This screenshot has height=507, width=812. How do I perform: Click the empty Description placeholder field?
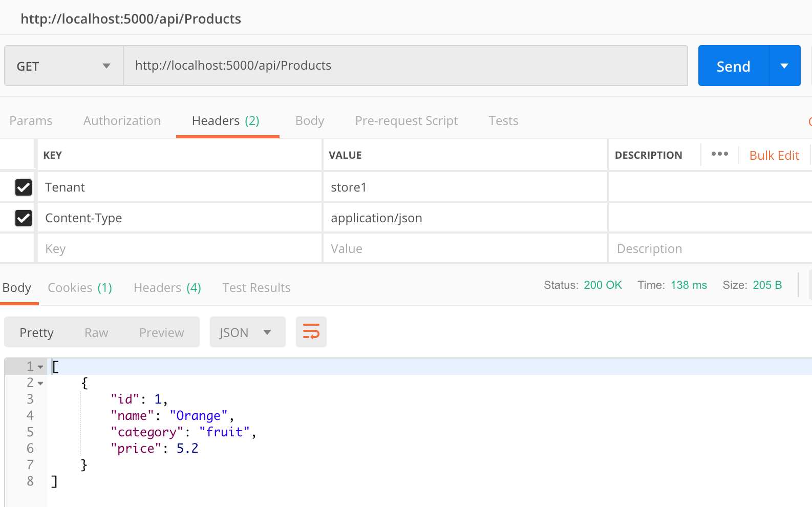pyautogui.click(x=710, y=249)
